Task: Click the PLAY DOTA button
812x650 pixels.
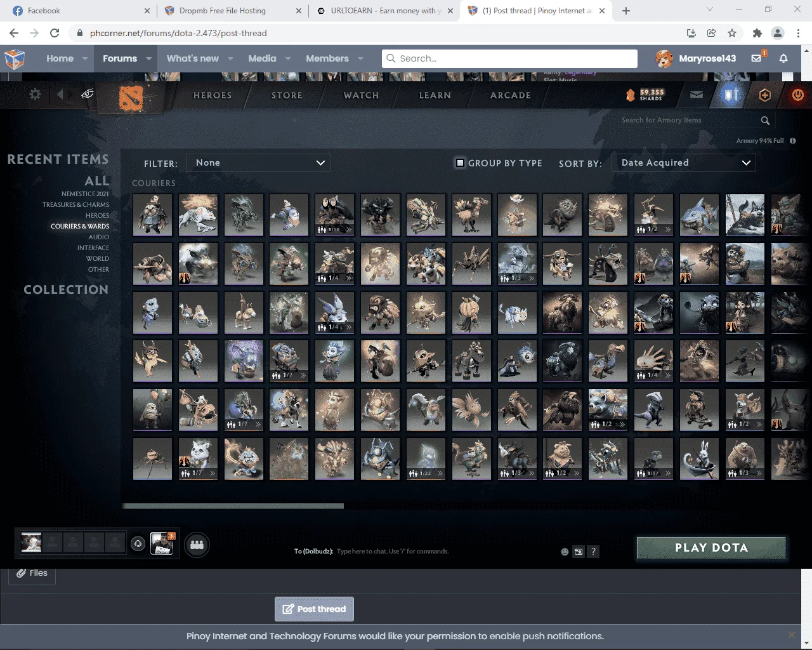Action: pos(711,548)
